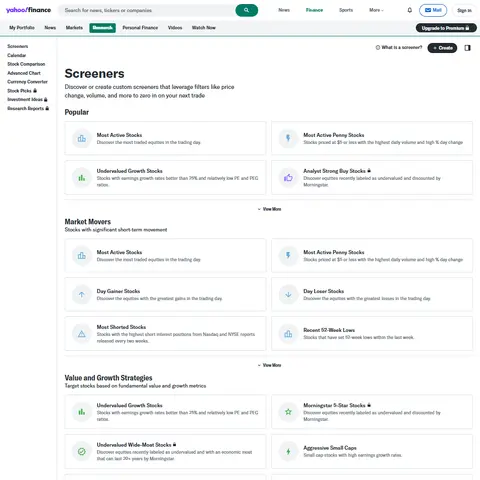Open the Morningstar 5-Star Stocks title
The width and height of the screenshot is (480, 480).
(x=334, y=405)
